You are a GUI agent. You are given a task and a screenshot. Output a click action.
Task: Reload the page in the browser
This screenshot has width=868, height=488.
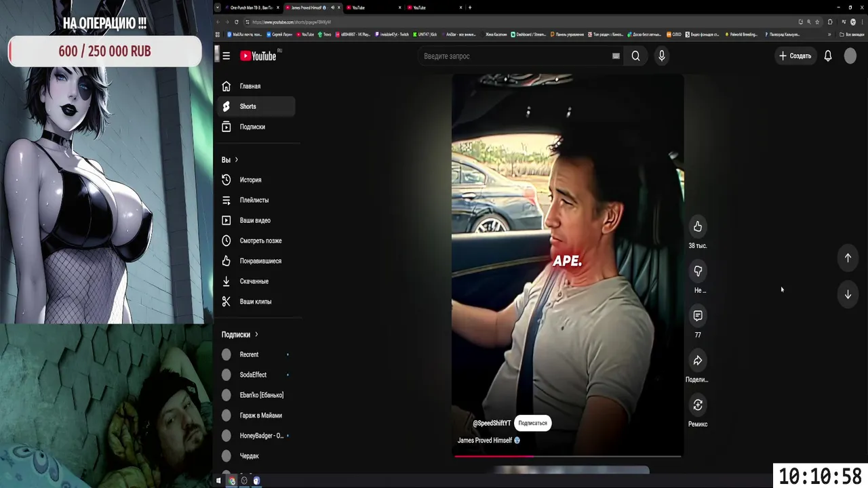[x=237, y=22]
